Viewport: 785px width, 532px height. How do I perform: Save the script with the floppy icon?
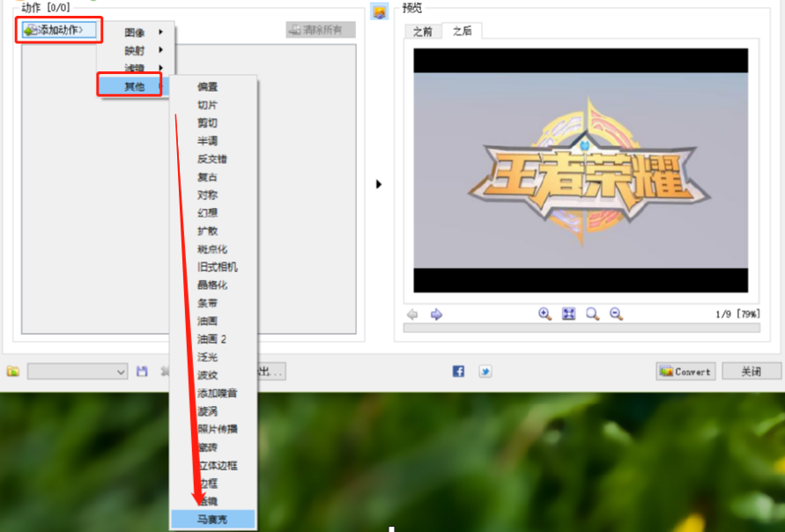[x=142, y=372]
